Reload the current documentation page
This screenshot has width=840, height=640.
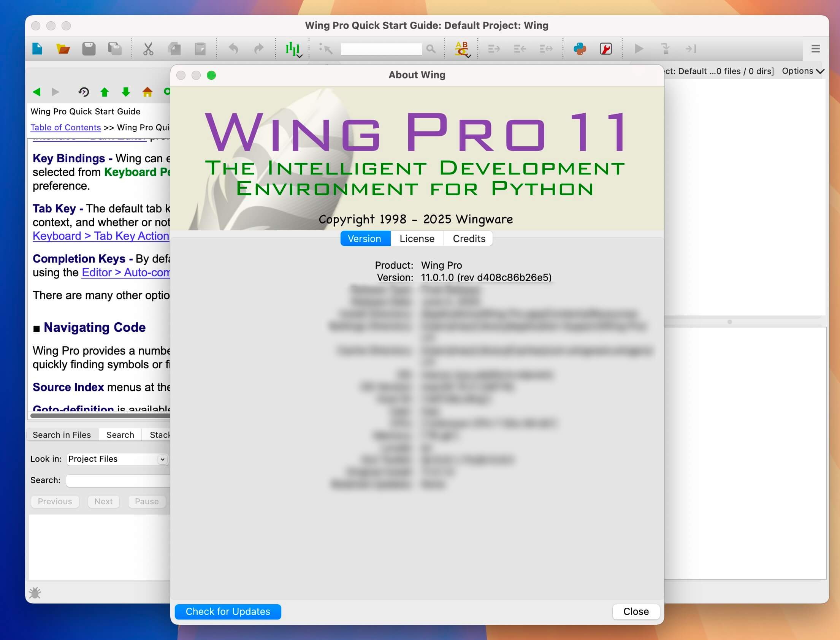[x=84, y=92]
